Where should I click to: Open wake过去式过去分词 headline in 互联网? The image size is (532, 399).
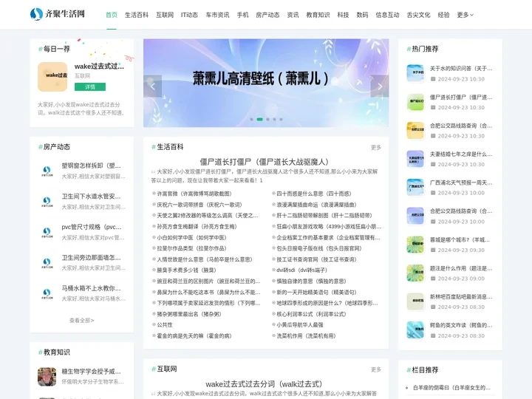(x=264, y=384)
